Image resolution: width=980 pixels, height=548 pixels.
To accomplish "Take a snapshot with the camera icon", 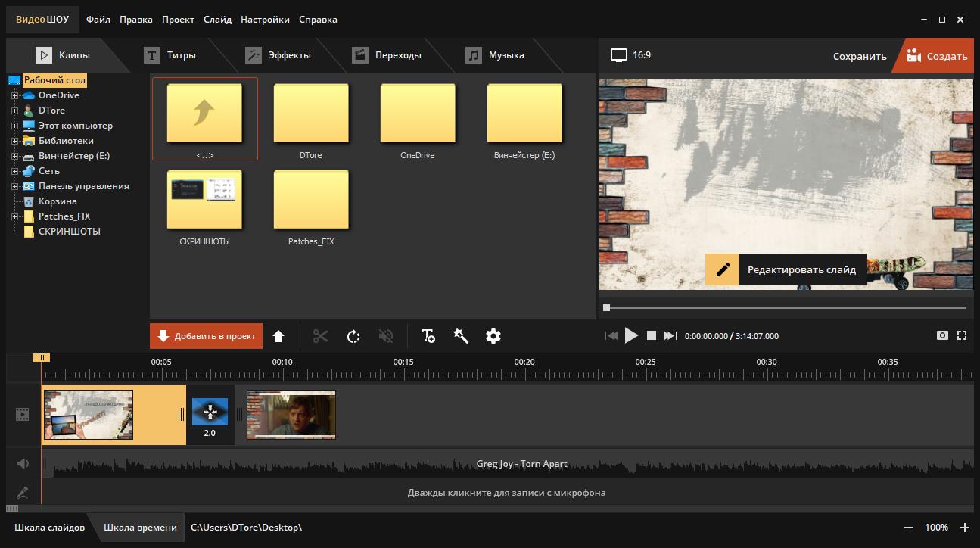I will [942, 335].
